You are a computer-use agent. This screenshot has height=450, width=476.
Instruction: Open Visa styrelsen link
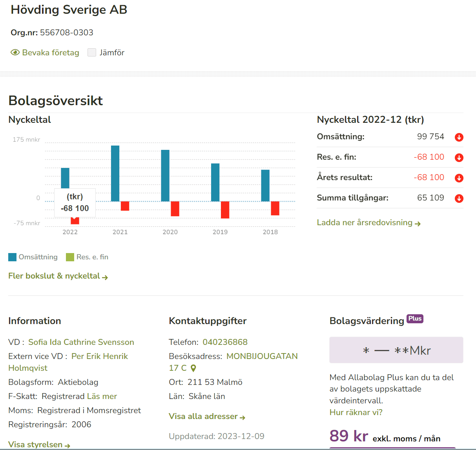(x=39, y=445)
